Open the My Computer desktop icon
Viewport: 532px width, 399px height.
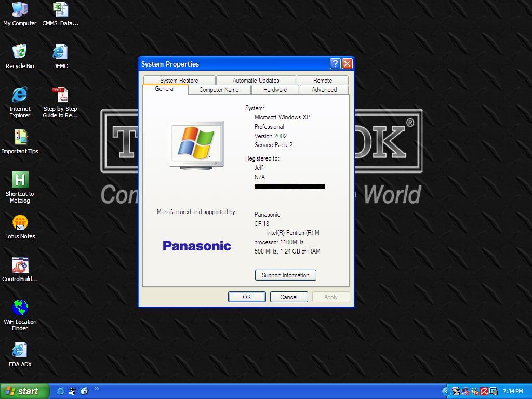click(x=20, y=14)
